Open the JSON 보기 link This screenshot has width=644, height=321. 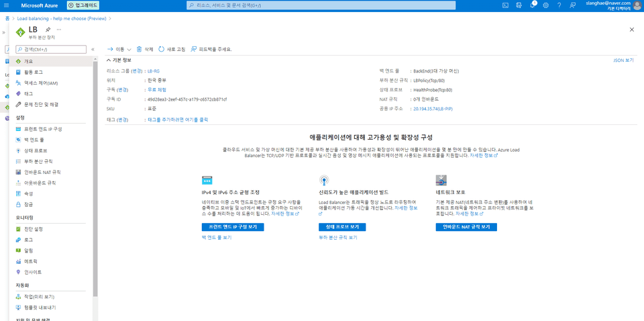tap(623, 60)
